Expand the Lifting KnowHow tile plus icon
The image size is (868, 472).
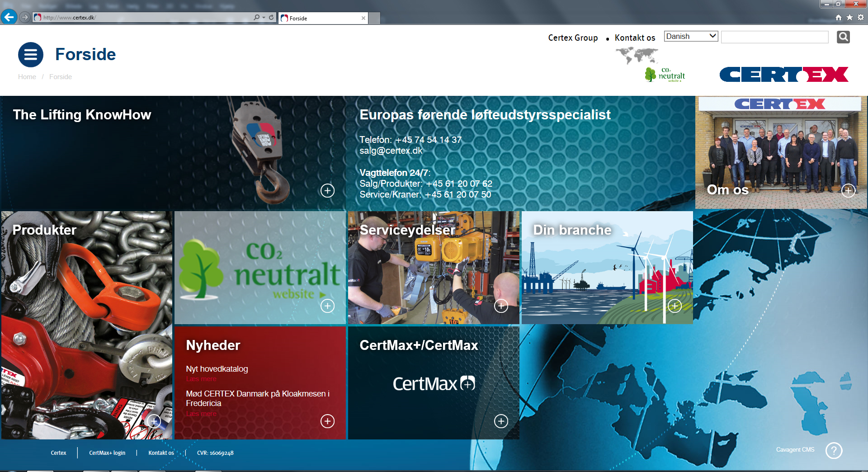tap(327, 190)
